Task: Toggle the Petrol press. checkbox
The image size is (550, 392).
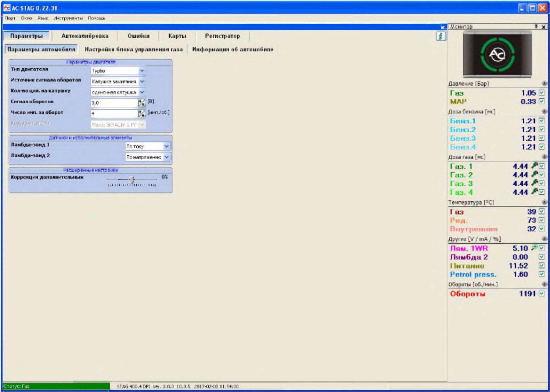Action: pyautogui.click(x=542, y=274)
